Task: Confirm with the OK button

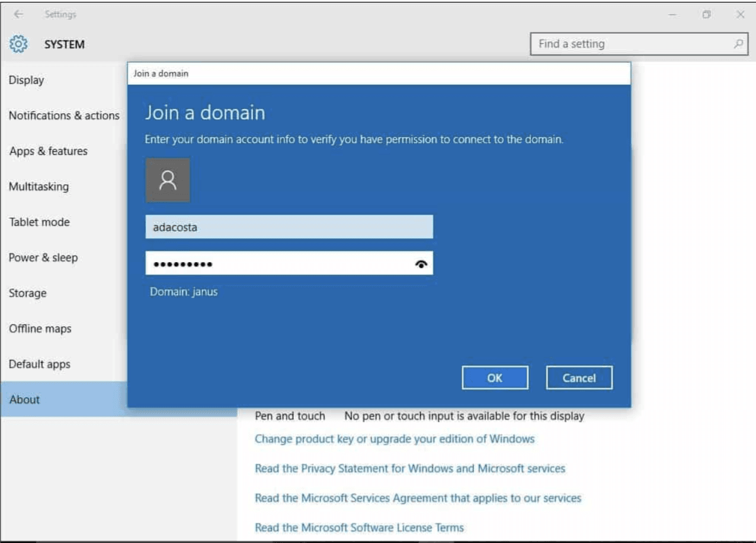Action: [495, 378]
